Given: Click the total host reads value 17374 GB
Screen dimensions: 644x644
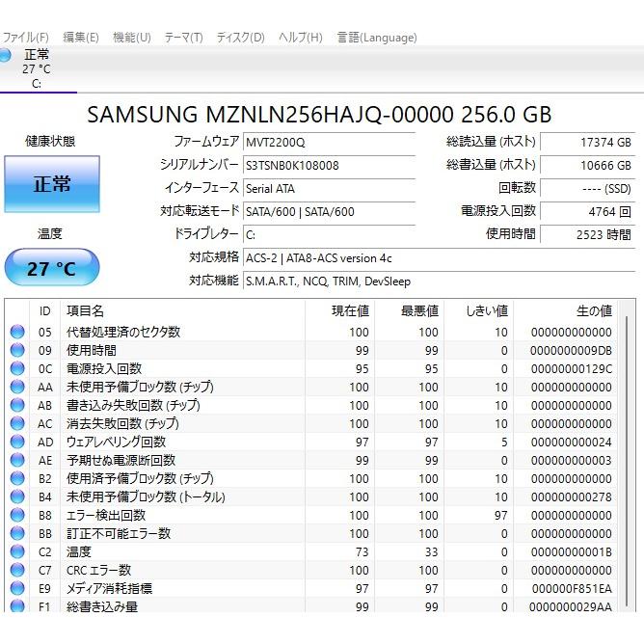Looking at the screenshot, I should pos(588,143).
